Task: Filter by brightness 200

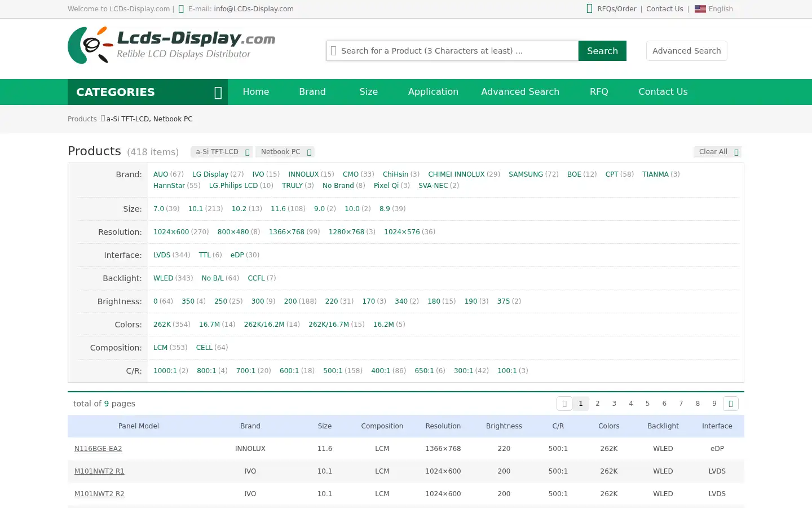Action: click(x=290, y=301)
